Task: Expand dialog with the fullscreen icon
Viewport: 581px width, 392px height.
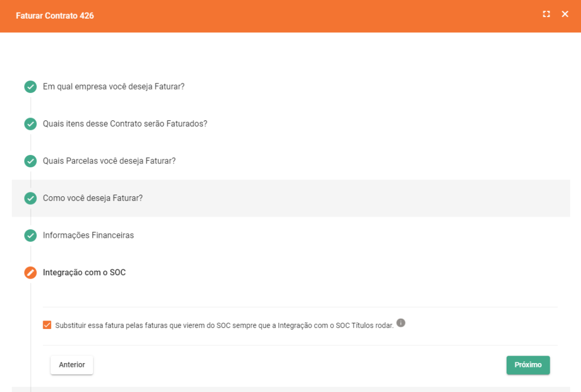Action: 546,14
